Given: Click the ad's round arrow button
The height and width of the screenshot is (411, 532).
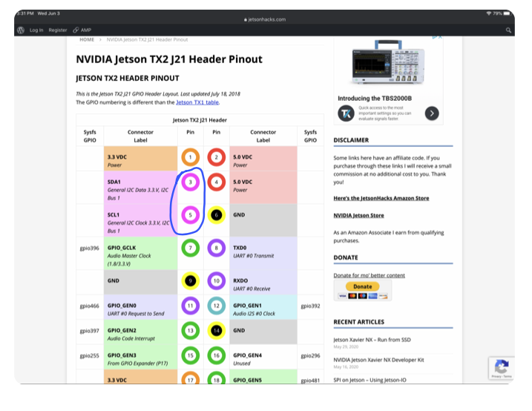Looking at the screenshot, I should [x=432, y=114].
